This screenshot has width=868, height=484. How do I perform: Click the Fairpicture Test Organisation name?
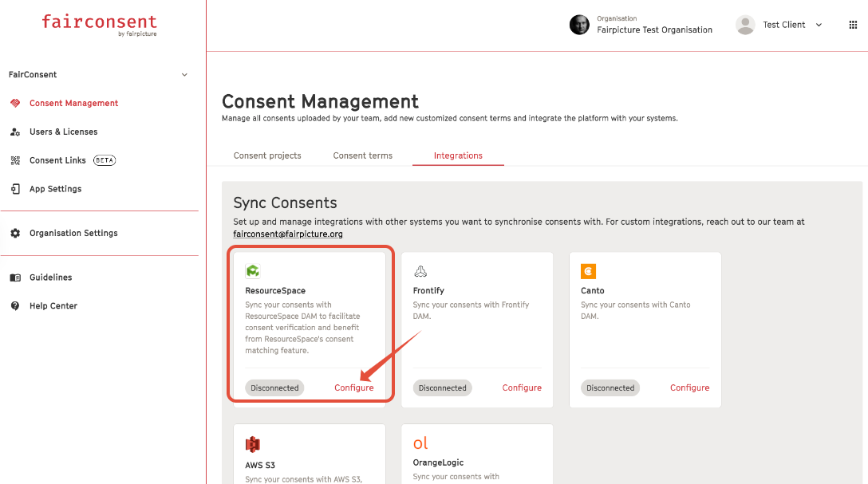(x=654, y=30)
